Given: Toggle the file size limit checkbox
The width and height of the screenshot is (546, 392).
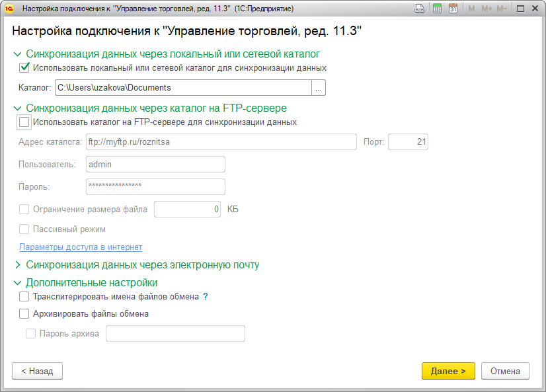Looking at the screenshot, I should tap(24, 210).
